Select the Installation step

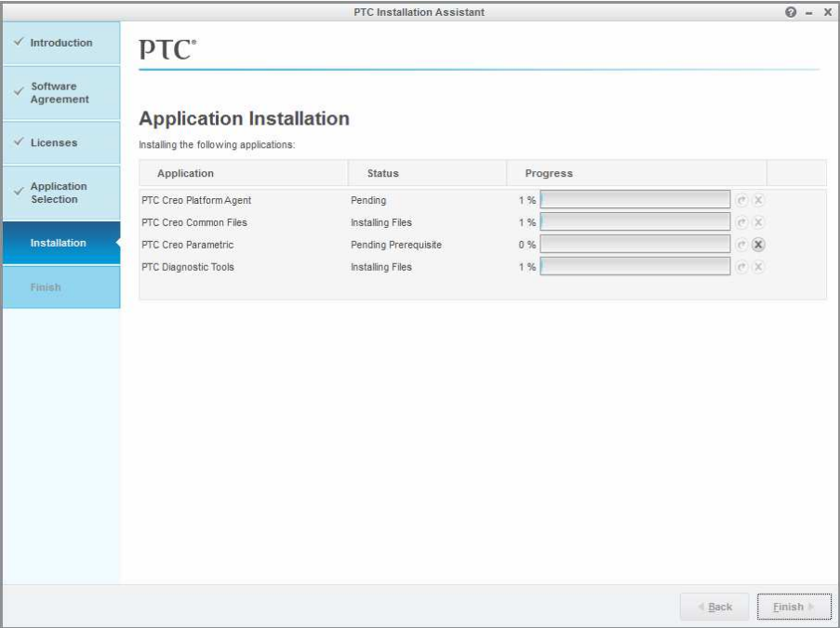(61, 243)
